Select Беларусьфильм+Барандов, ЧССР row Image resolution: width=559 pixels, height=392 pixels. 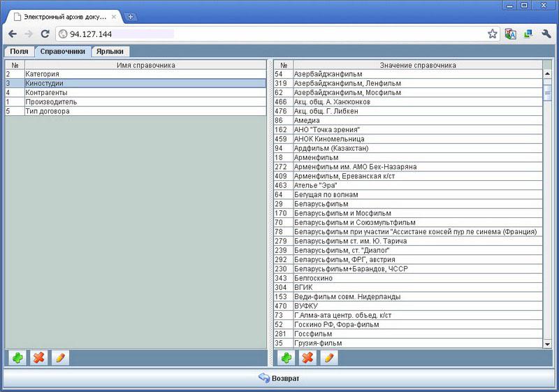click(408, 268)
